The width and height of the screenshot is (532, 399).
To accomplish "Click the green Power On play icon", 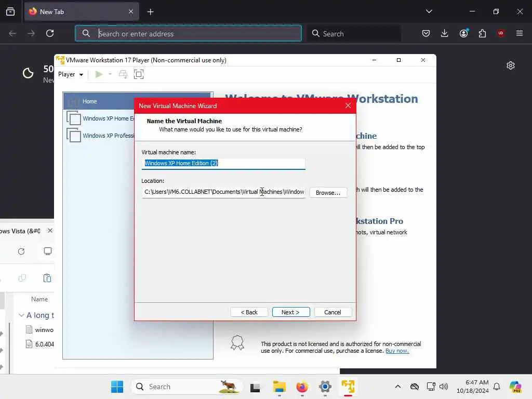I will (99, 74).
